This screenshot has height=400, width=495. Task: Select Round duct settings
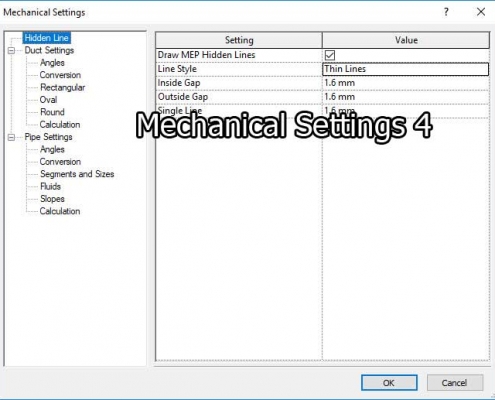coord(52,112)
